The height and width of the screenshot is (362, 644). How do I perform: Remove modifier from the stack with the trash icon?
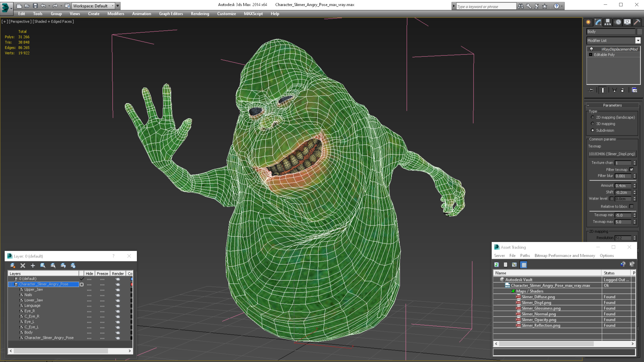point(623,90)
